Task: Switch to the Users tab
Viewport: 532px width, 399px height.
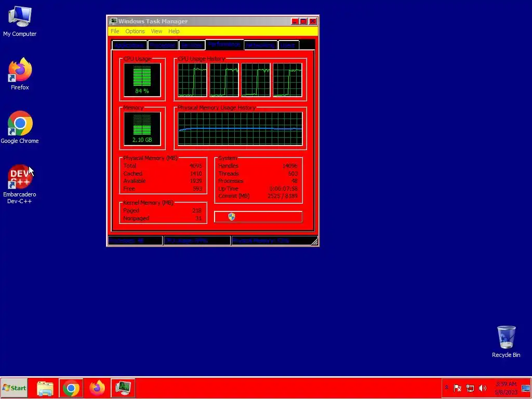Action: 288,45
